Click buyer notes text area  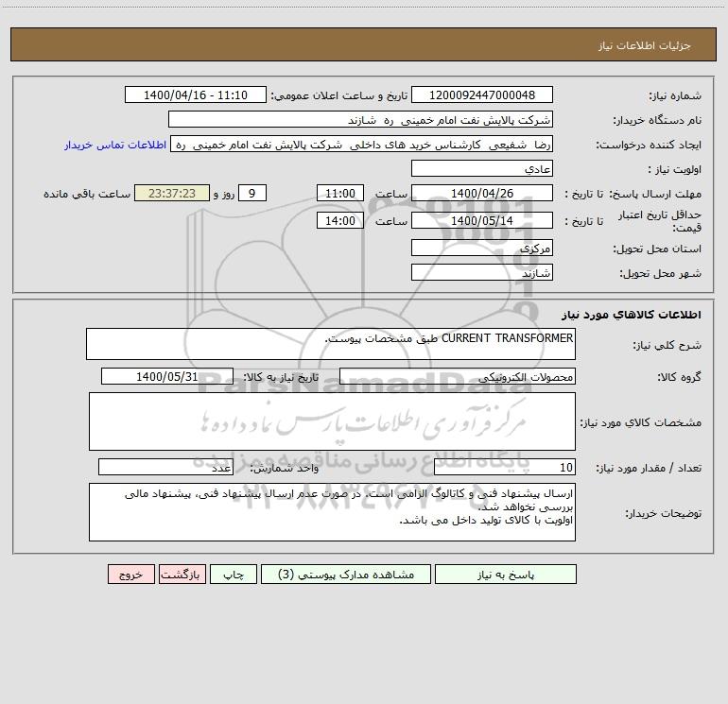pyautogui.click(x=332, y=512)
